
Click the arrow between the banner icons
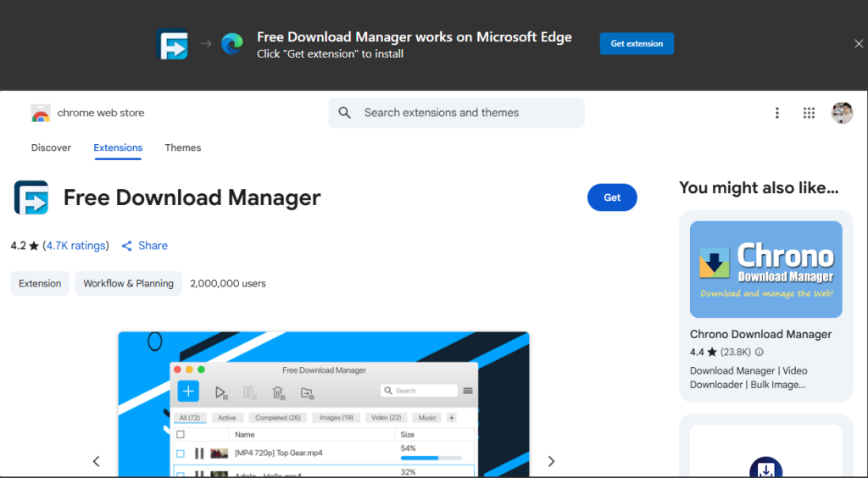click(x=206, y=44)
